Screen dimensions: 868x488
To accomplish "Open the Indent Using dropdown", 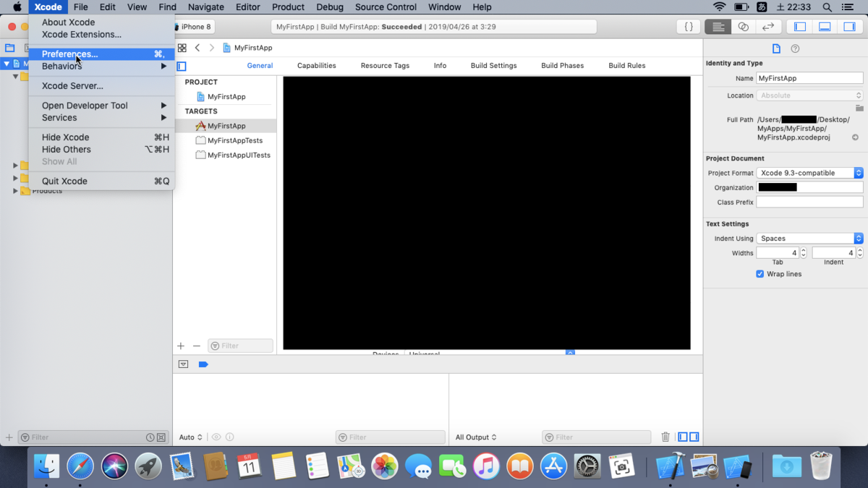I will pos(809,238).
